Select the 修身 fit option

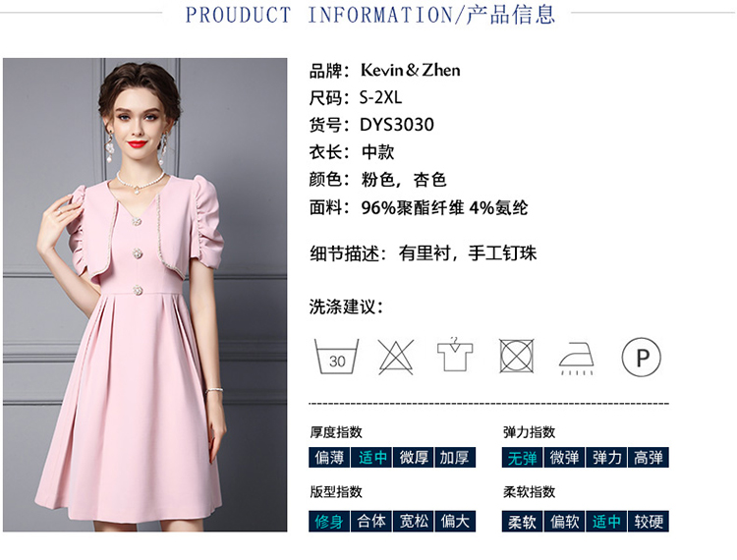pyautogui.click(x=329, y=522)
